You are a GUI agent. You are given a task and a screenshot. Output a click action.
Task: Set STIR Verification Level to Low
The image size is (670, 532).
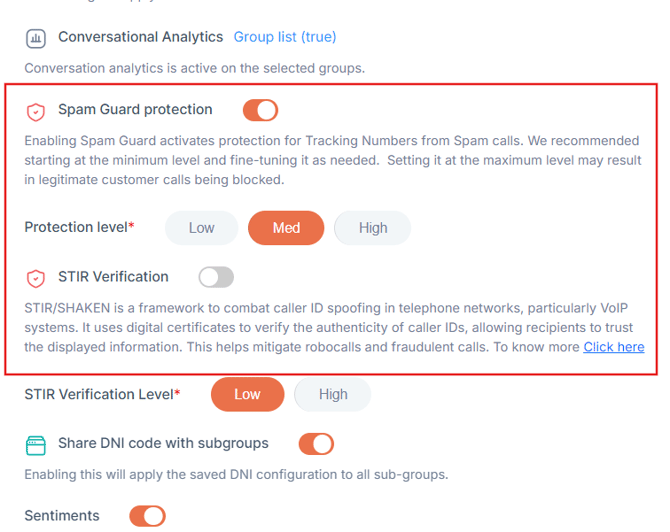247,394
